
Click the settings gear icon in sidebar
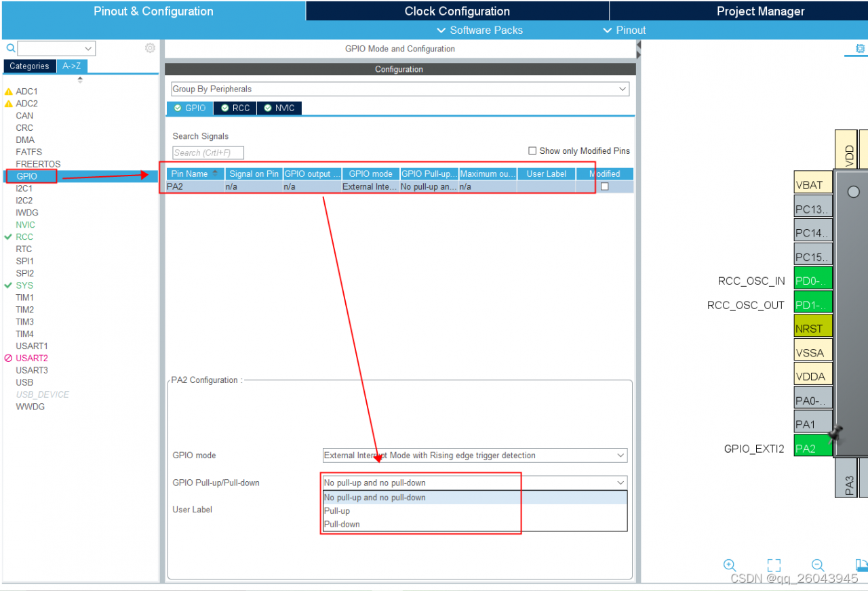[x=150, y=48]
